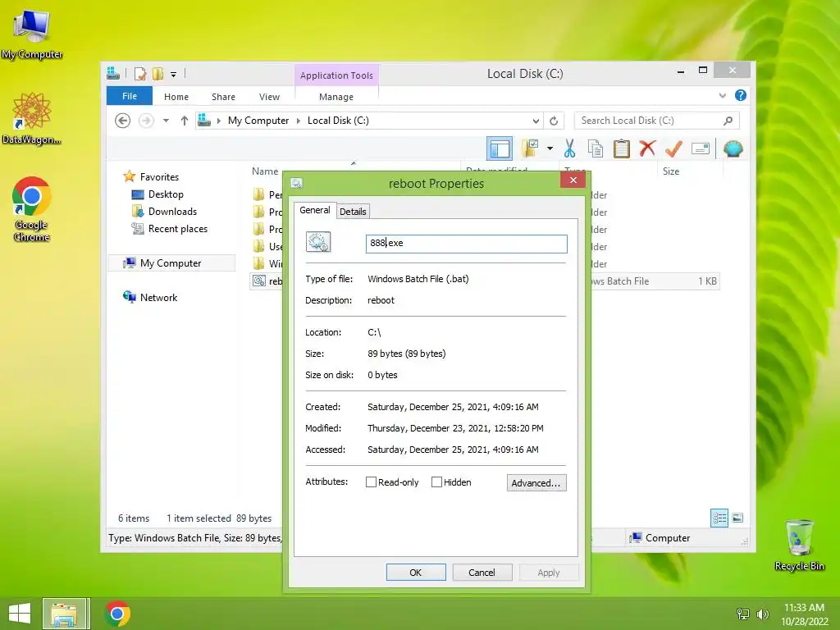Select the Google Chrome desktop shortcut

pyautogui.click(x=32, y=209)
